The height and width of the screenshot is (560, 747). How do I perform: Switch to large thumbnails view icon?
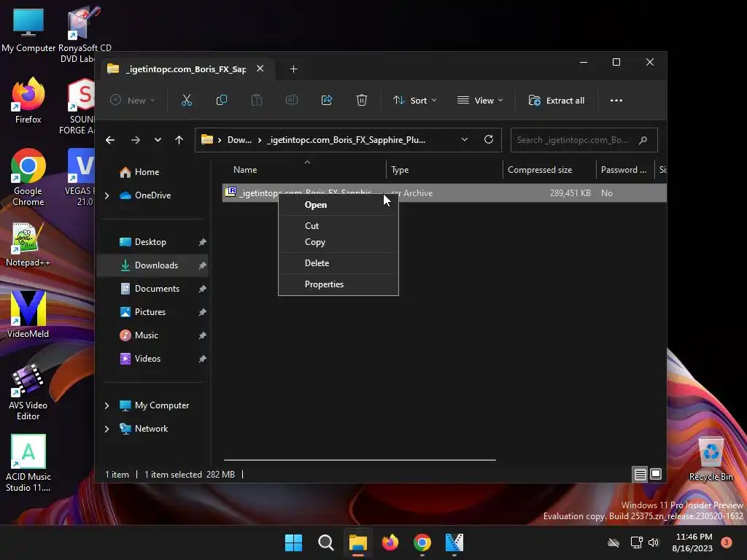tap(656, 474)
